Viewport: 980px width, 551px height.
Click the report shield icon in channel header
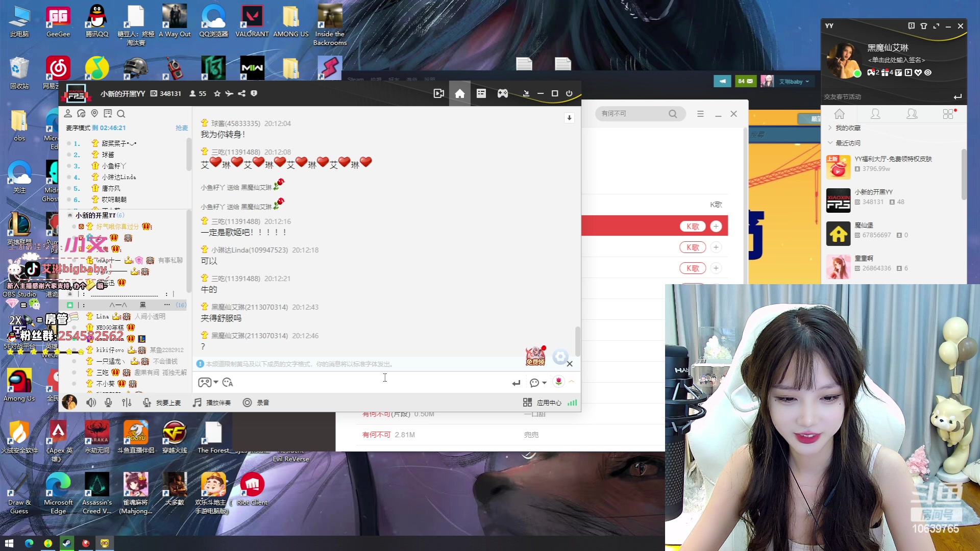254,93
